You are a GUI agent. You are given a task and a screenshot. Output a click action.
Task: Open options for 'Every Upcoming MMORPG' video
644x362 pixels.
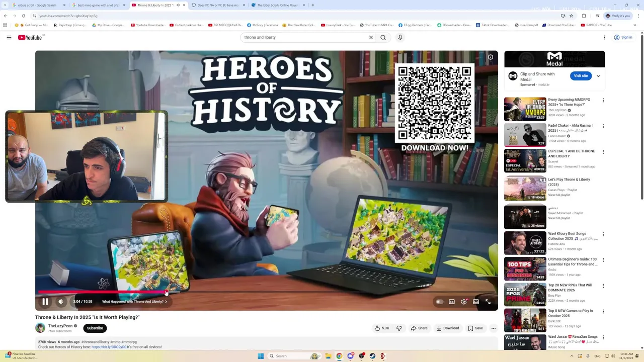click(x=603, y=101)
